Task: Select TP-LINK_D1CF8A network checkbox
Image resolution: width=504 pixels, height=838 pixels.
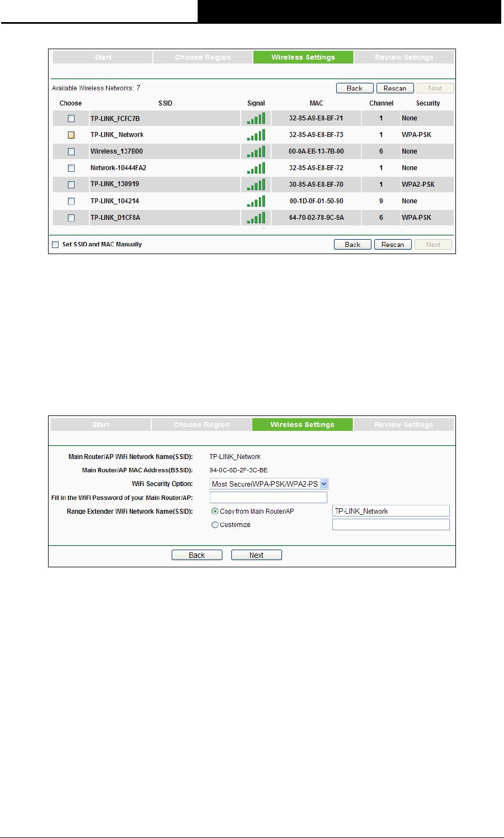Action: 71,218
